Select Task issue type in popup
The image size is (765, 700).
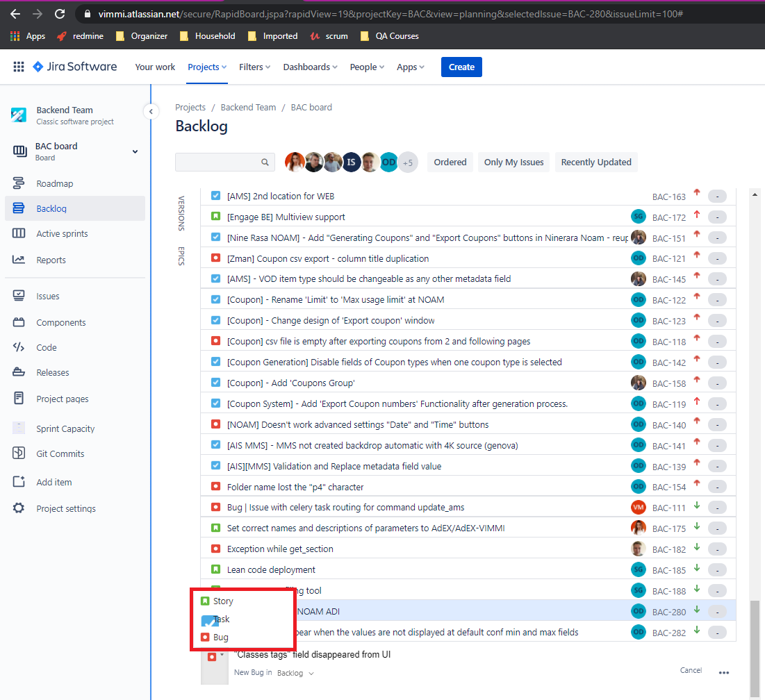(215, 619)
